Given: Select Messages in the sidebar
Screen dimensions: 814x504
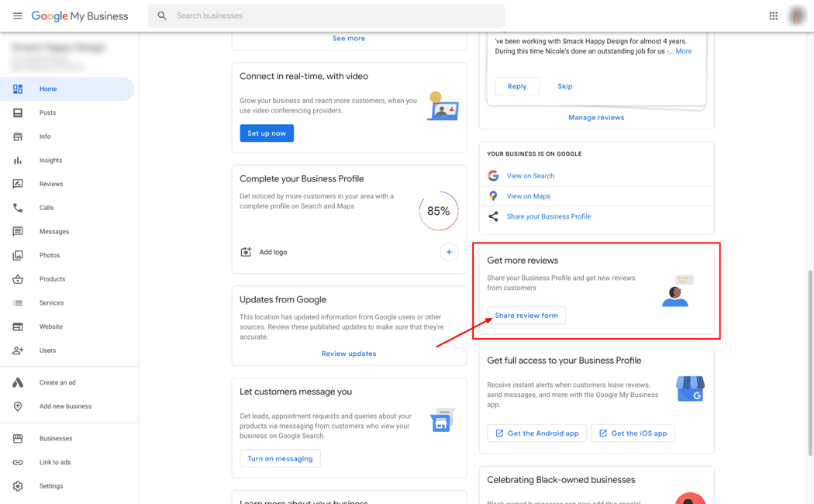Looking at the screenshot, I should click(54, 231).
